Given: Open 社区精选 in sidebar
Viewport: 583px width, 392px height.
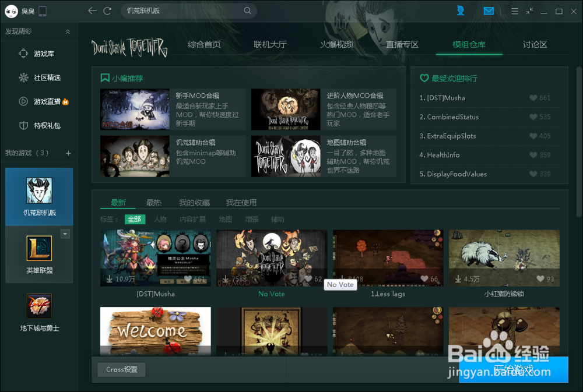Looking at the screenshot, I should (39, 77).
